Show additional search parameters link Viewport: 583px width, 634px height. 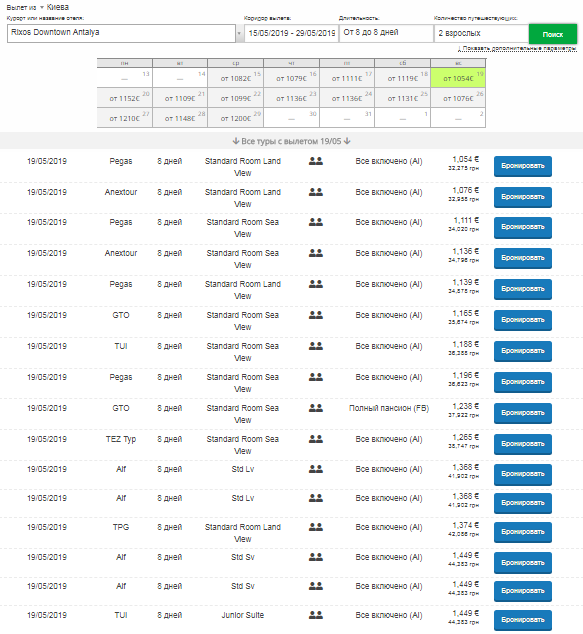[x=518, y=49]
